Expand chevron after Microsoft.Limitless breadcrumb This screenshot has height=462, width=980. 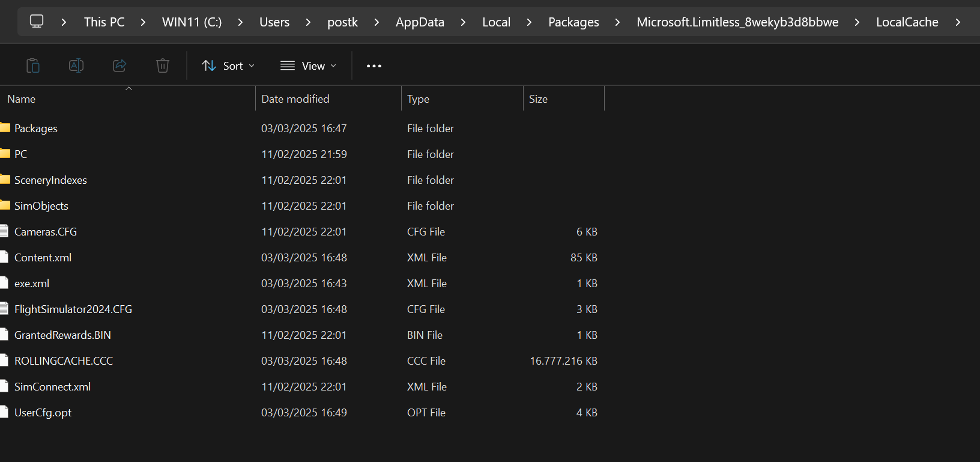click(x=857, y=22)
